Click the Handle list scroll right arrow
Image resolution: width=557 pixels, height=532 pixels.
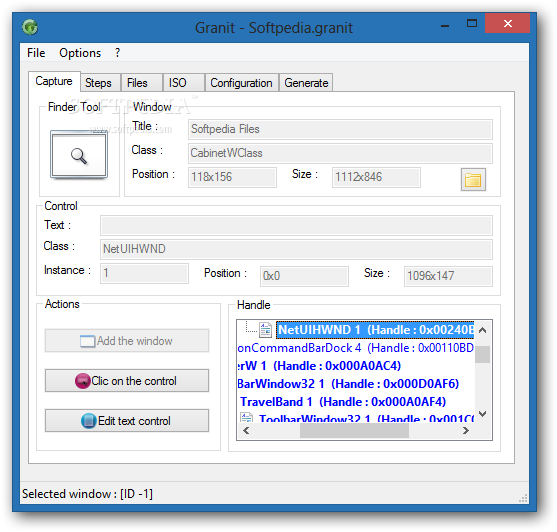(466, 430)
